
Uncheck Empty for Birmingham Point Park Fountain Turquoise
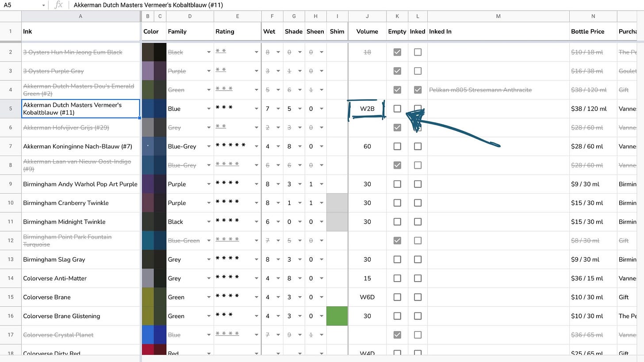(x=397, y=240)
